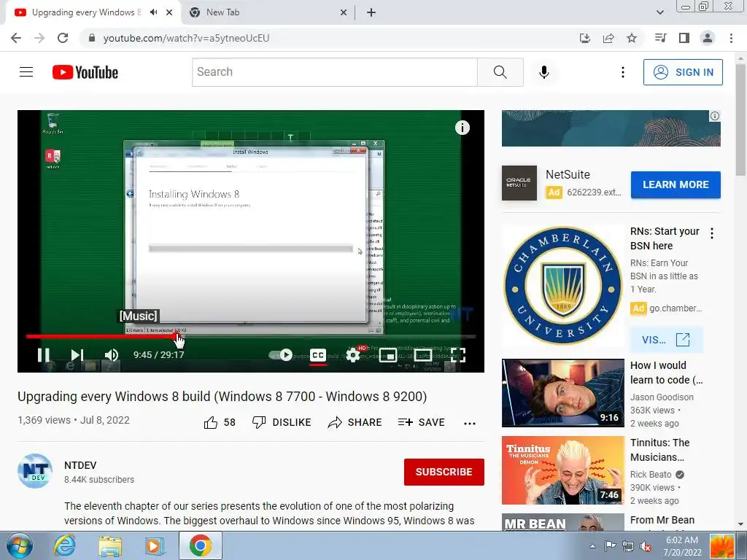The image size is (747, 560).
Task: Switch to theater mode
Action: pyautogui.click(x=422, y=355)
